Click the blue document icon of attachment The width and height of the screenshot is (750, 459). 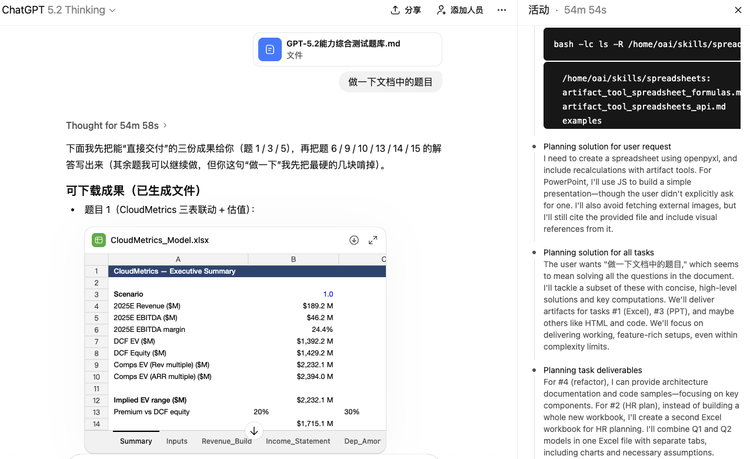pos(270,49)
